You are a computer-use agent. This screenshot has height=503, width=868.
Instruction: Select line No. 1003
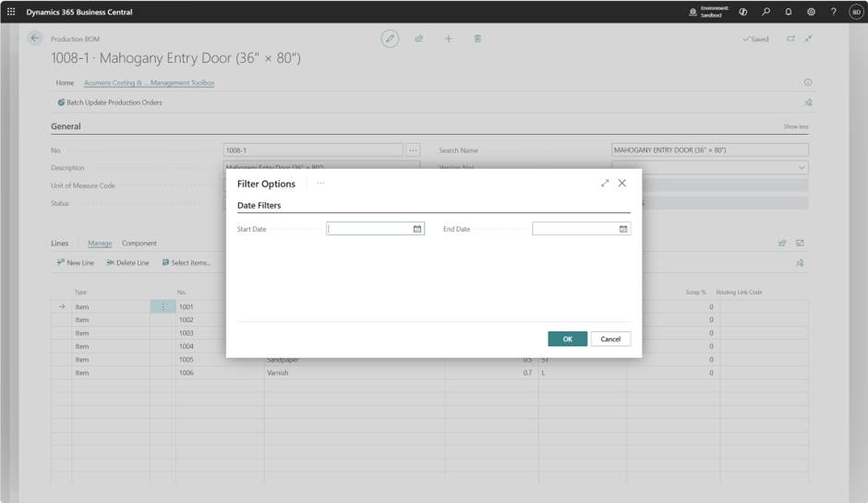click(186, 333)
